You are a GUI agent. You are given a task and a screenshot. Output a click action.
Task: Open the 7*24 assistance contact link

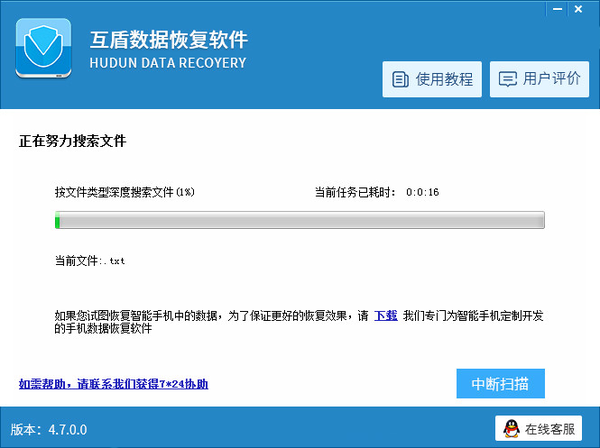point(113,384)
